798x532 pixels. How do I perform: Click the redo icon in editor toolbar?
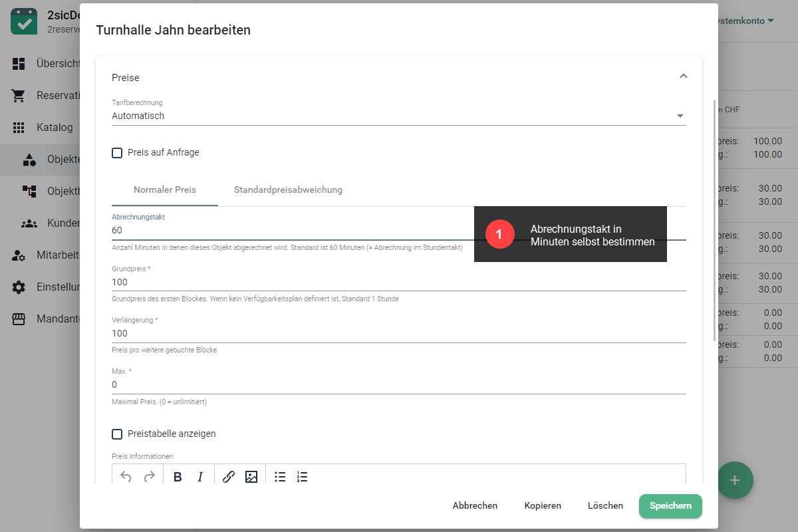coord(150,477)
